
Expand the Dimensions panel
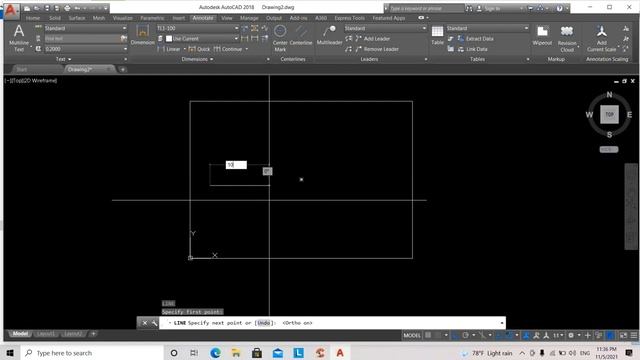tap(198, 59)
